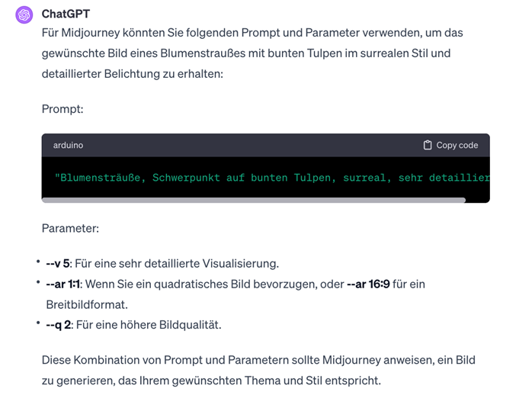This screenshot has width=532, height=395.
Task: Click the horizontal scrollbar thumb under the code
Action: [x=253, y=200]
